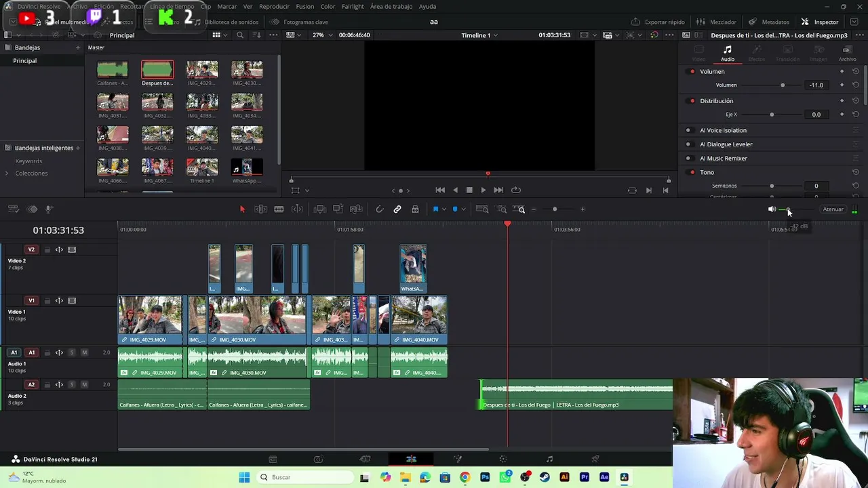Open the Color page icon
The width and height of the screenshot is (868, 488).
[503, 460]
